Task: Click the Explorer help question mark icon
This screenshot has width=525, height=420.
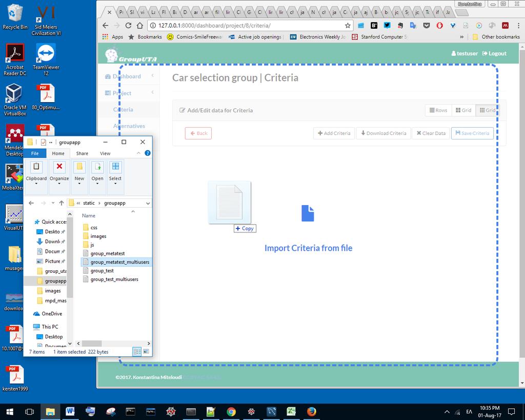Action: click(x=147, y=153)
